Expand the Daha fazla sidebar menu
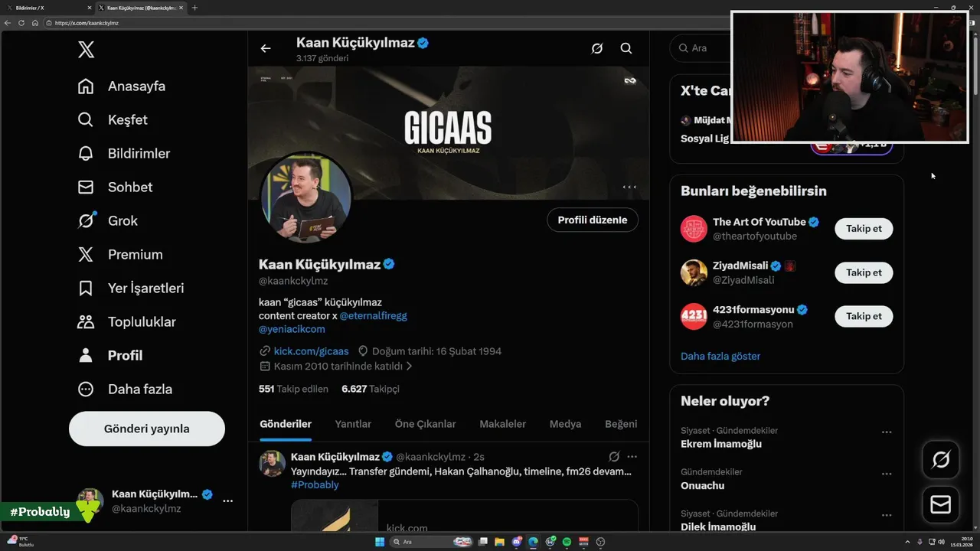This screenshot has width=980, height=551. point(125,390)
